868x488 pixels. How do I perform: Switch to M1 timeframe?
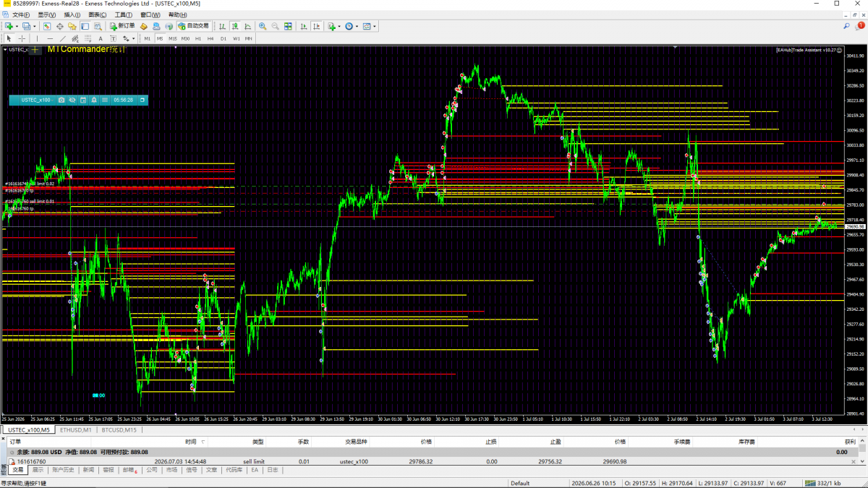pos(148,38)
